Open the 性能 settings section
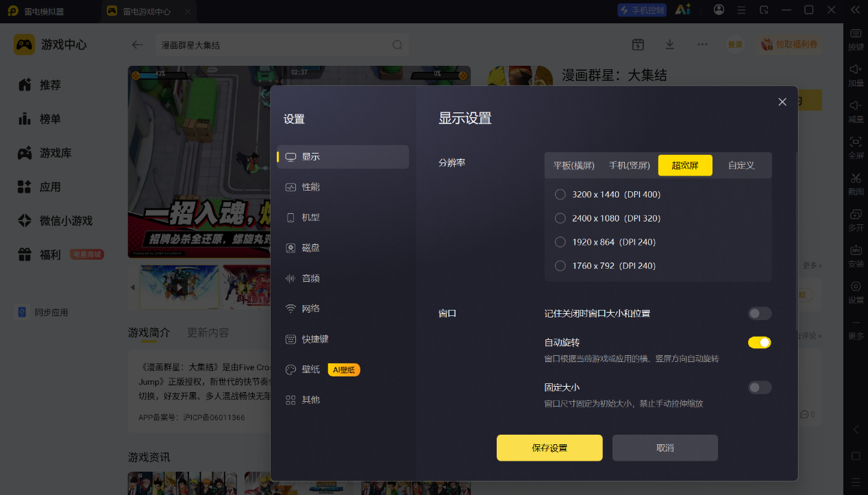Image resolution: width=868 pixels, height=495 pixels. [x=343, y=187]
